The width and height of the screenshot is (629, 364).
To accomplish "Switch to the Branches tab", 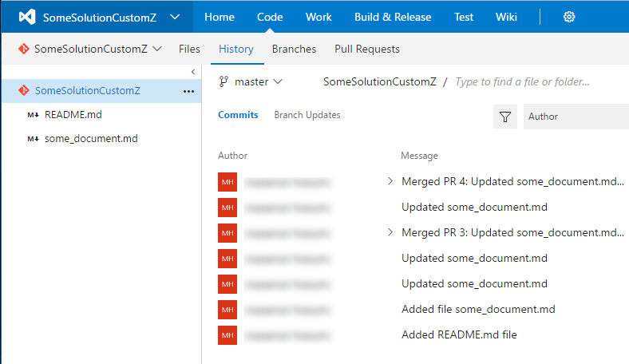I will [x=294, y=49].
